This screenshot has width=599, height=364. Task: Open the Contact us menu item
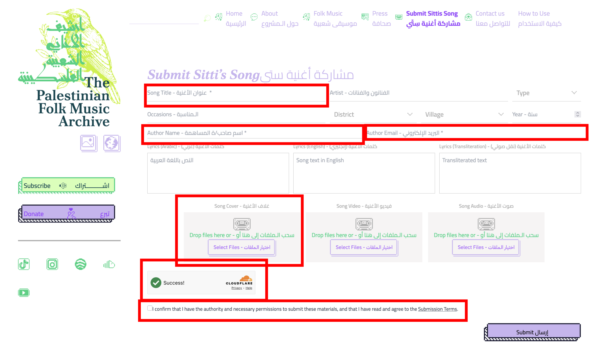coord(493,18)
